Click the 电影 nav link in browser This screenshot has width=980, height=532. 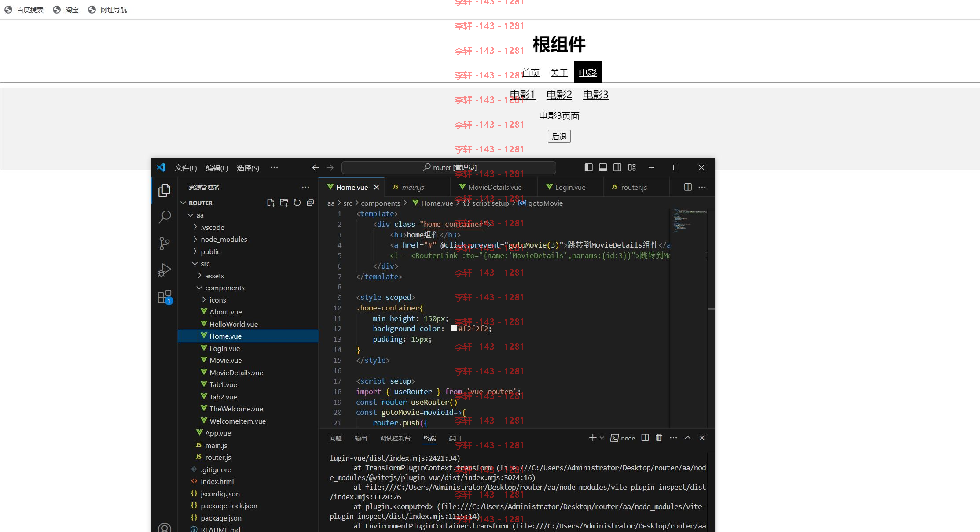tap(588, 73)
